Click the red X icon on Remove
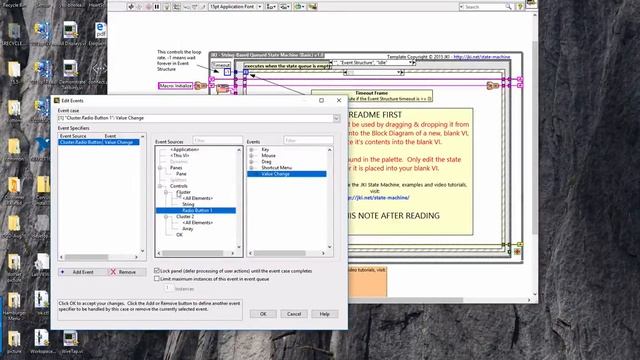This screenshot has width=640, height=360. [113, 272]
